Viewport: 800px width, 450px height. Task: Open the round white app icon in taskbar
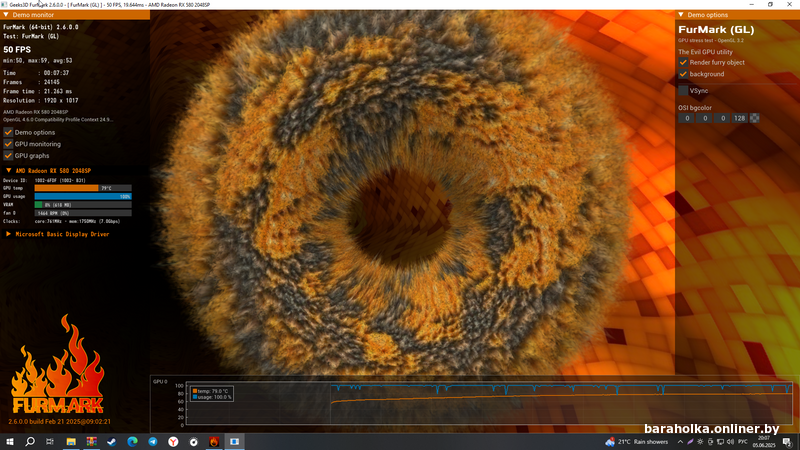point(194,441)
